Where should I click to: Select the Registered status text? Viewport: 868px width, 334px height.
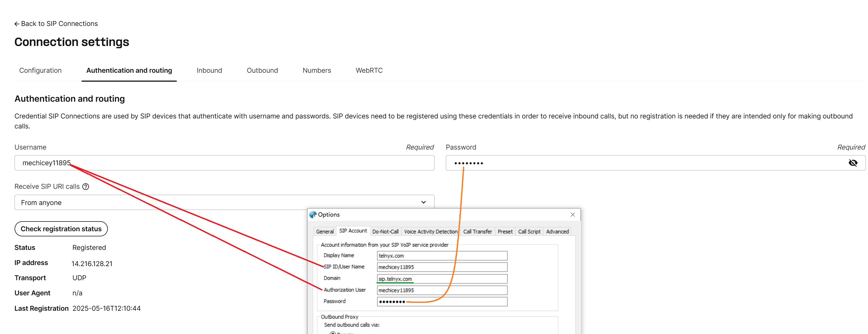(x=89, y=248)
